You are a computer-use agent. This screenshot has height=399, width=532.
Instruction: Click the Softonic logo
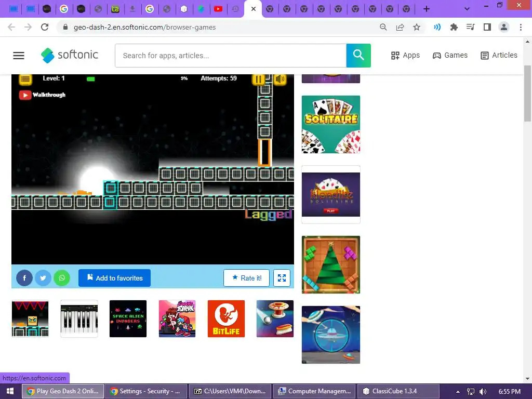[x=70, y=55]
